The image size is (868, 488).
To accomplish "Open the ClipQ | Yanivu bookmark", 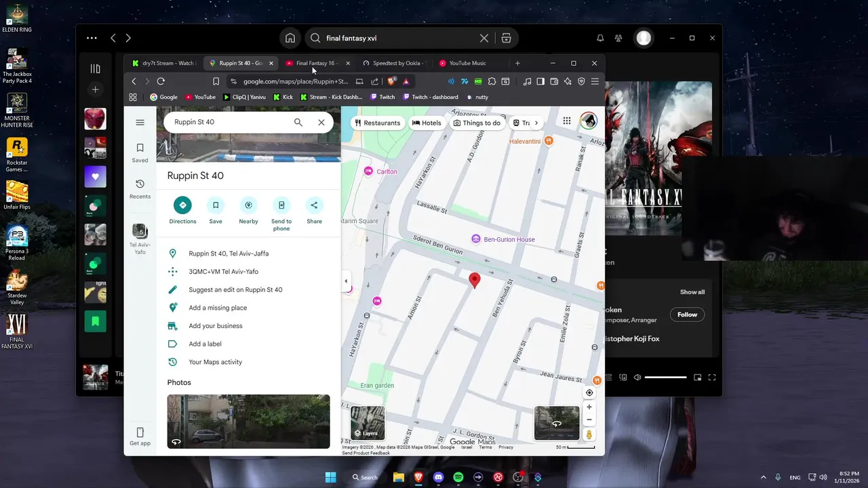I will click(245, 97).
